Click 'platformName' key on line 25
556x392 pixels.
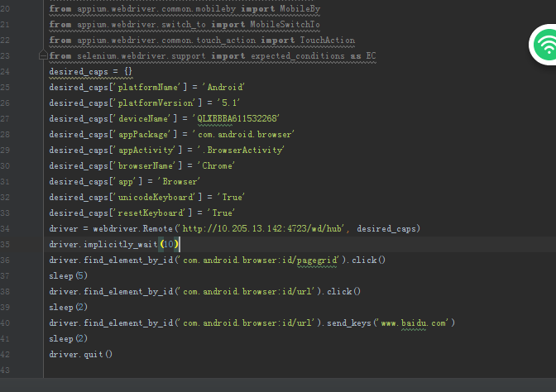pyautogui.click(x=148, y=87)
